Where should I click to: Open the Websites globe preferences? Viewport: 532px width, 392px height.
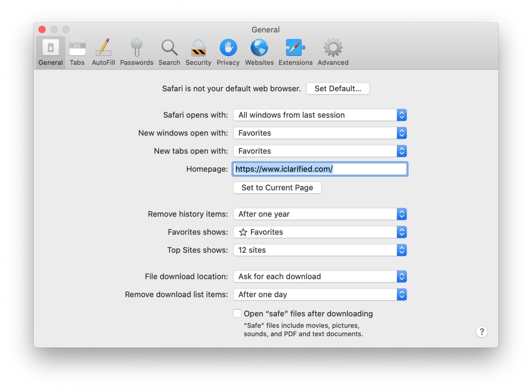(x=259, y=52)
